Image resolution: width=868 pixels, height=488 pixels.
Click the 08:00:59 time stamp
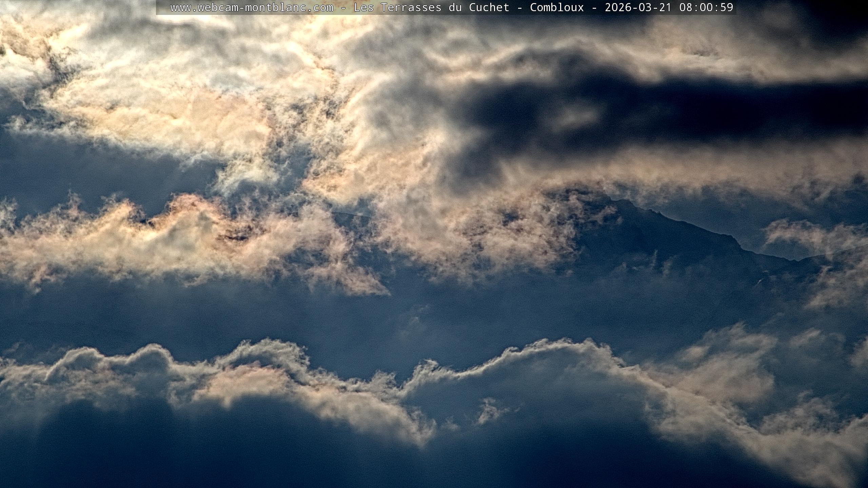click(706, 7)
